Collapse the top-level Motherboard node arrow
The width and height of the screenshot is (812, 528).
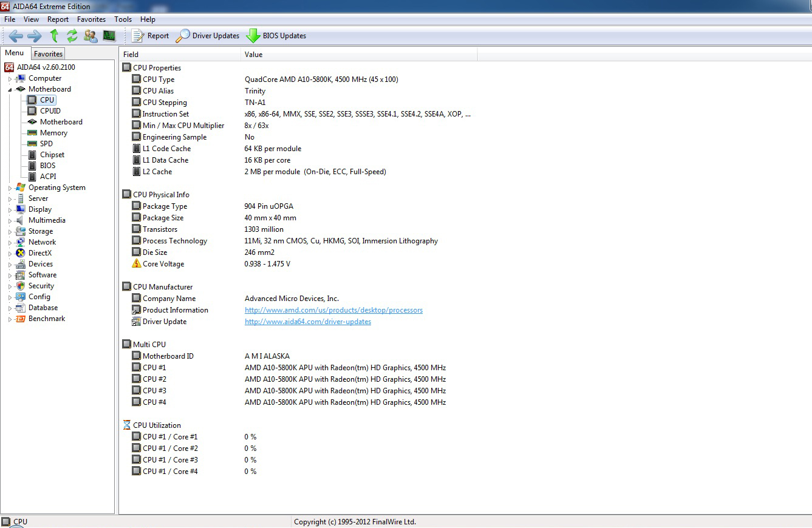[x=10, y=89]
